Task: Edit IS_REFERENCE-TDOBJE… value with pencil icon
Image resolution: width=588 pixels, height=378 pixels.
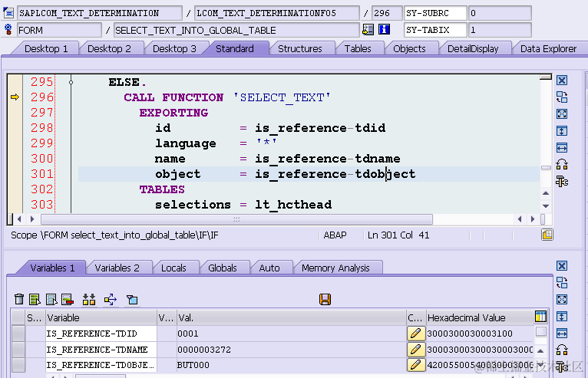Action: 415,364
